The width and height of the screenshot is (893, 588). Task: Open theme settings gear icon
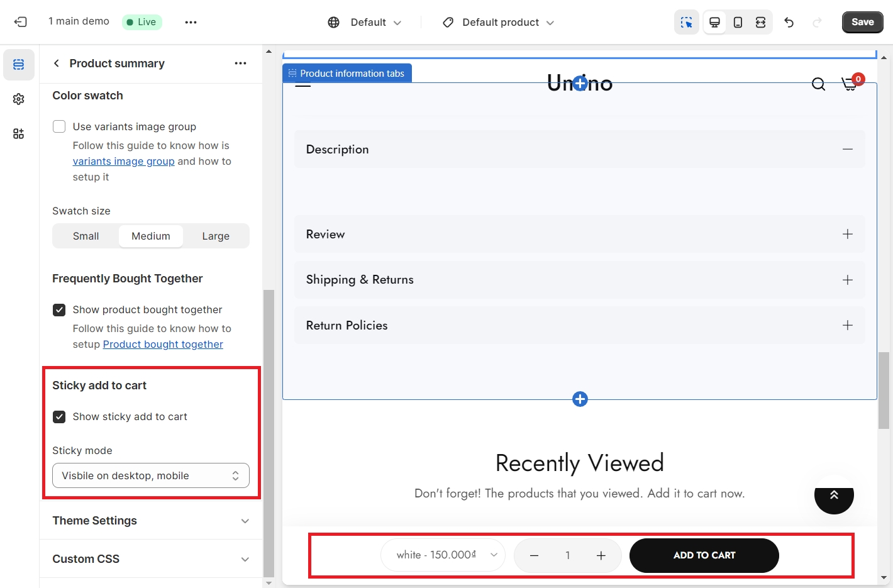[x=19, y=99]
